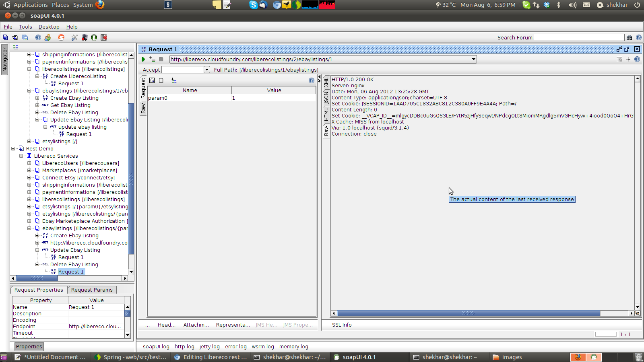Image resolution: width=644 pixels, height=362 pixels.
Task: Open the Tools menu
Action: click(25, 27)
